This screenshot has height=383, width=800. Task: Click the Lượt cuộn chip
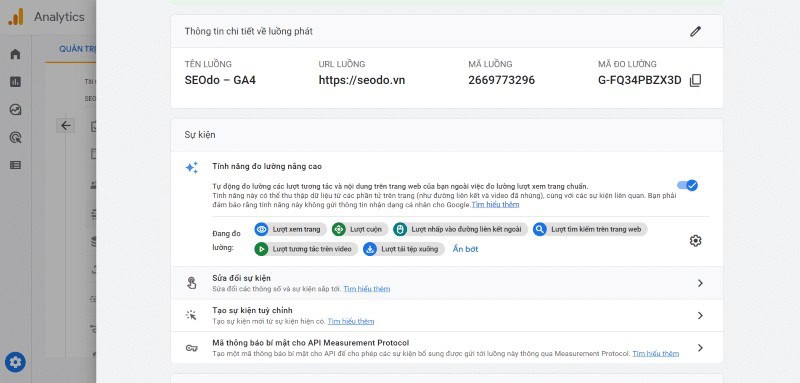[x=360, y=229]
